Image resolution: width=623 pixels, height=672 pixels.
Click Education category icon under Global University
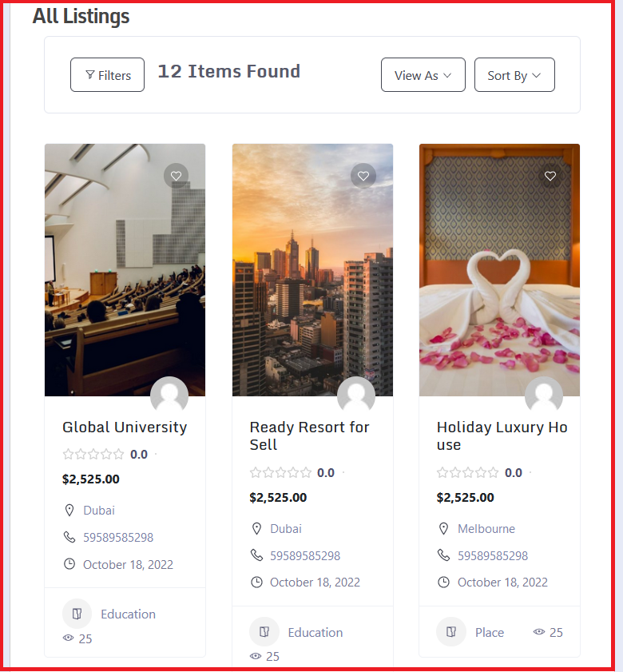tap(77, 614)
